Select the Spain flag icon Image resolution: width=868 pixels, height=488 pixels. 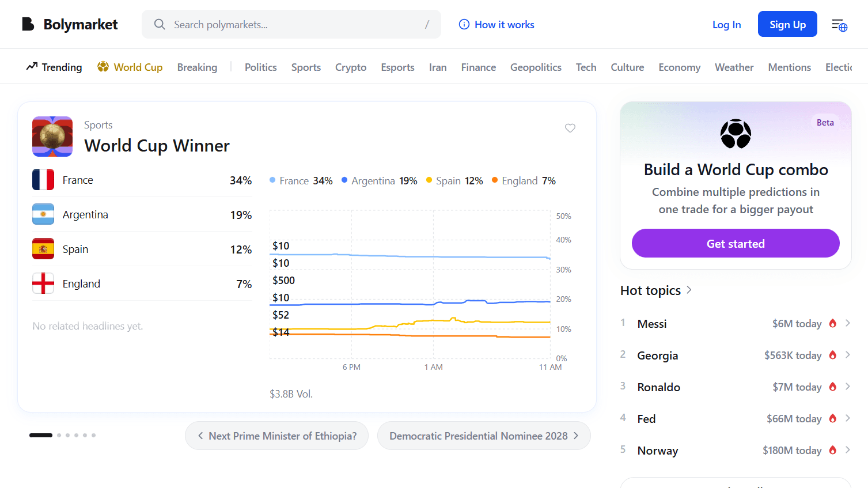[43, 249]
